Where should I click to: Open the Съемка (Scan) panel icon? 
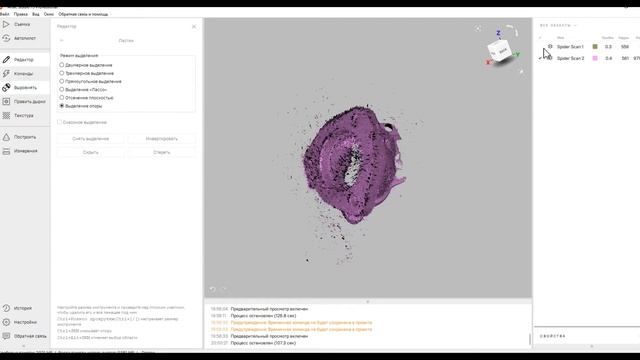(x=6, y=24)
